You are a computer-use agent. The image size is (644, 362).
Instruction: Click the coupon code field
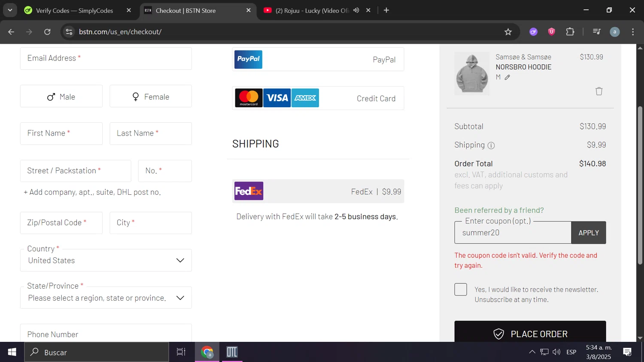coord(513,232)
